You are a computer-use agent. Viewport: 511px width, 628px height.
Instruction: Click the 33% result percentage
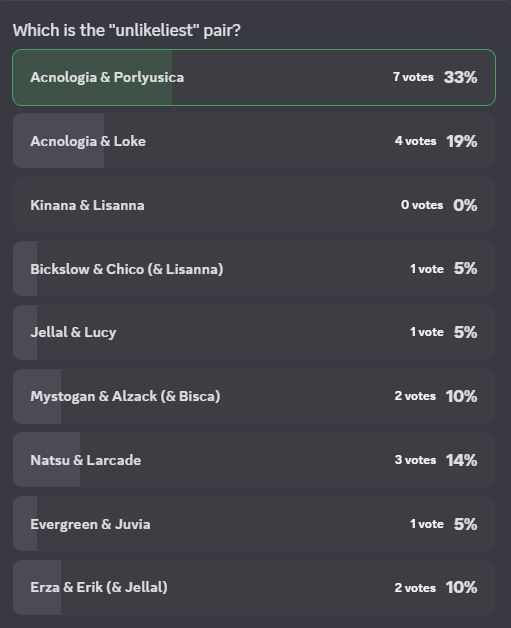[461, 77]
